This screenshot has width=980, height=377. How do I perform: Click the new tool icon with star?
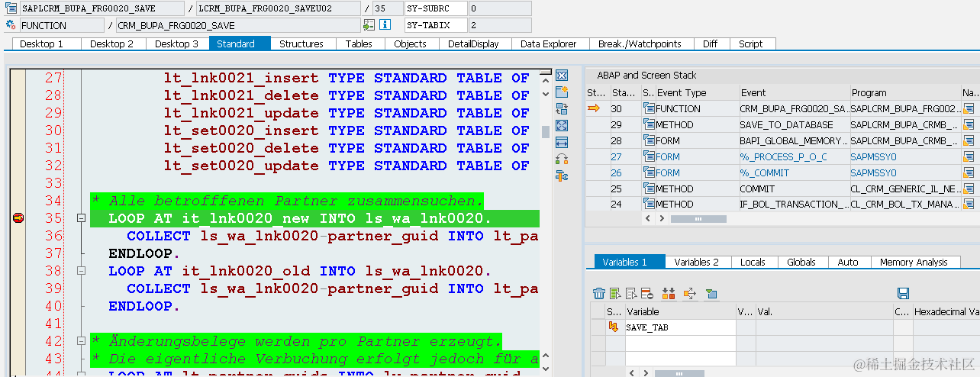click(562, 92)
